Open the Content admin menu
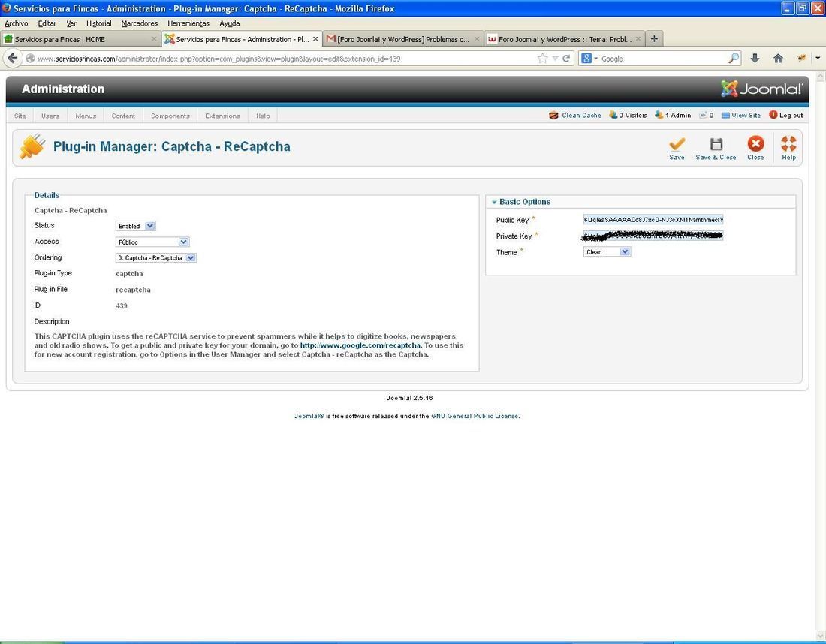The width and height of the screenshot is (826, 644). pyautogui.click(x=123, y=116)
